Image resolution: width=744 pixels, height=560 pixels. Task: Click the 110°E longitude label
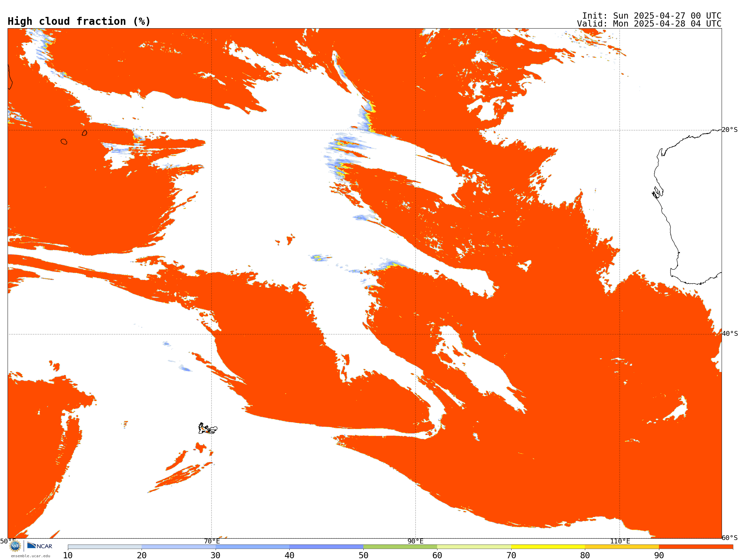(620, 541)
